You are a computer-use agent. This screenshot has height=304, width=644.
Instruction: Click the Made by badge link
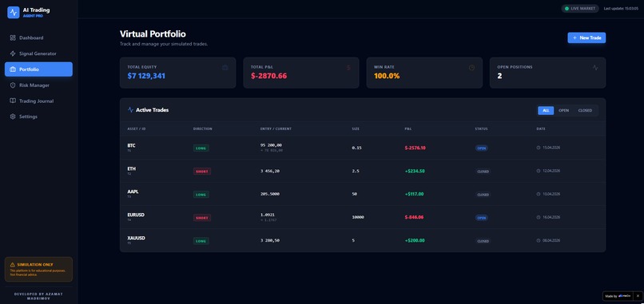pos(618,296)
